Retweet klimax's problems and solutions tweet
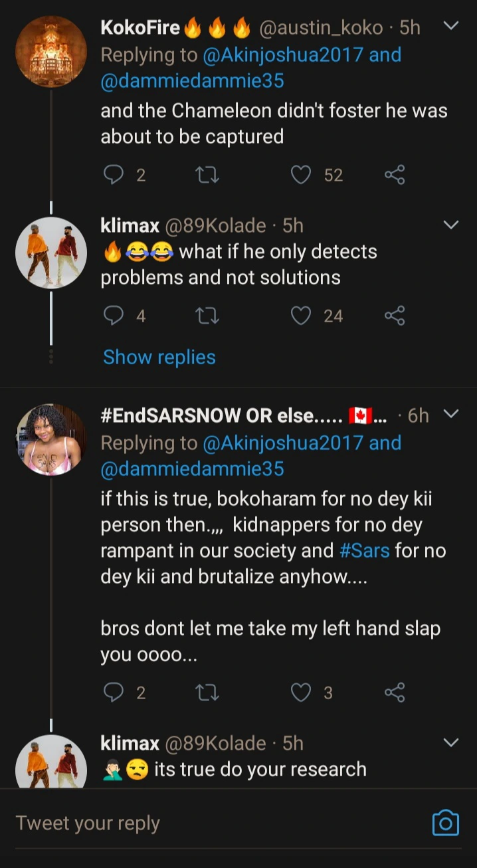This screenshot has height=868, width=477. [x=208, y=315]
